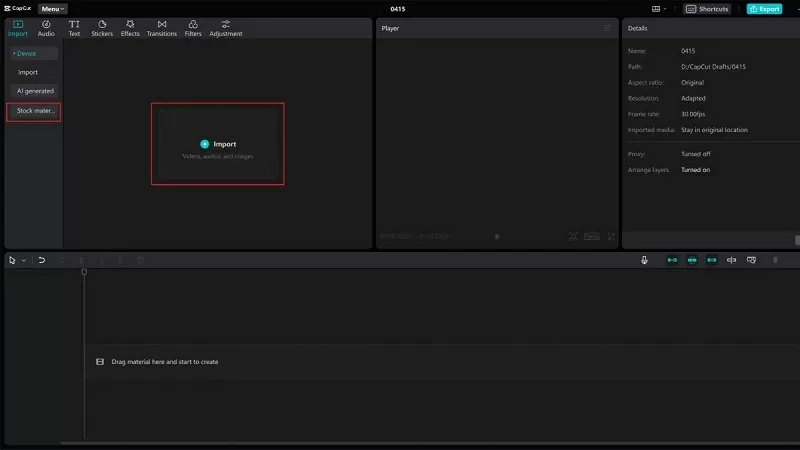Open the Effects panel
This screenshot has width=800, height=450.
pos(130,27)
